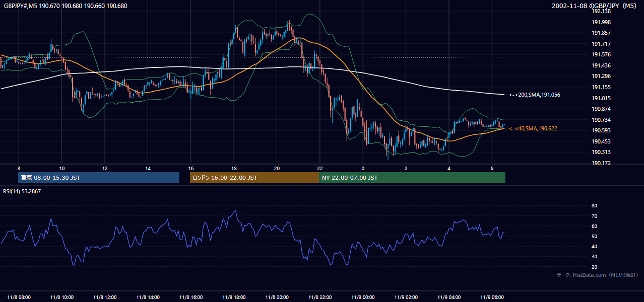Click the price axis value 191.857
Screen dimensions: 644x302
(601, 33)
